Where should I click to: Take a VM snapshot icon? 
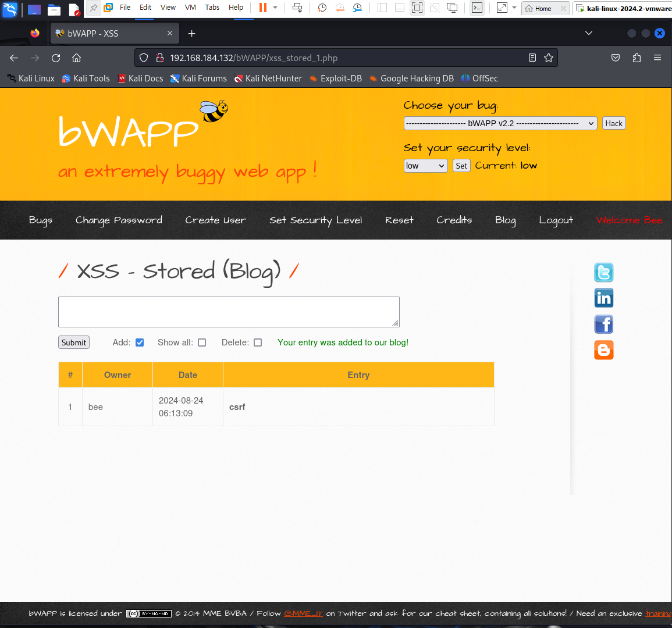[x=322, y=8]
